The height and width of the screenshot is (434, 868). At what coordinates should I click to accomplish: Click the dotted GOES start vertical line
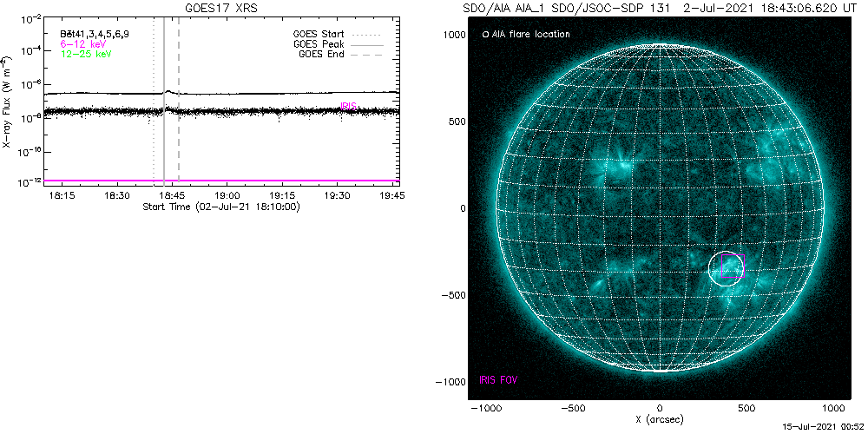[154, 100]
